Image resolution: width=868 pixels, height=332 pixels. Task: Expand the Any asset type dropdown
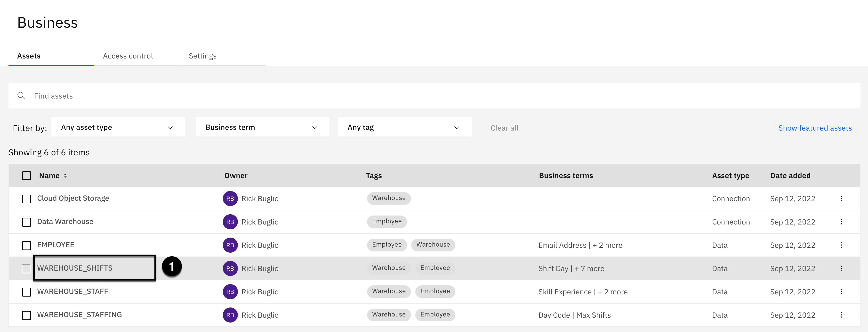(x=118, y=127)
